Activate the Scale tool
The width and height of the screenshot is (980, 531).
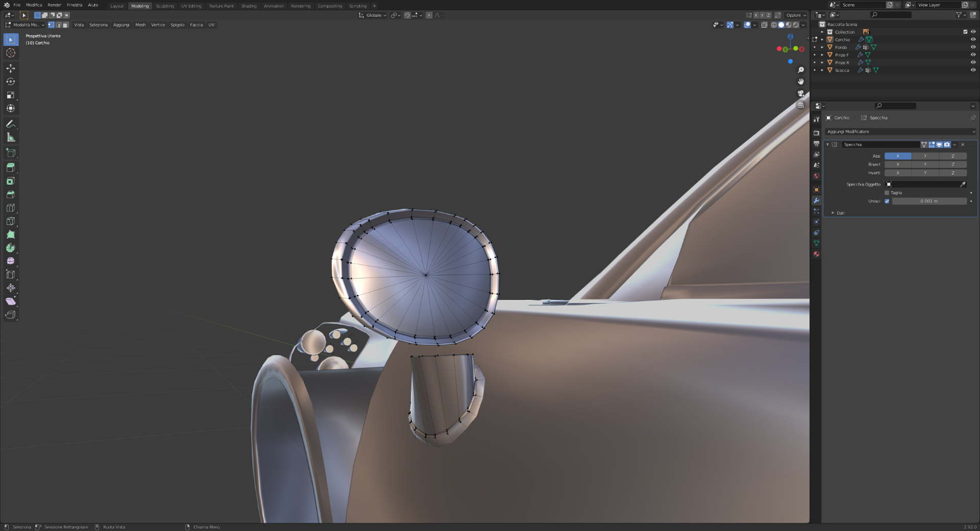point(11,95)
